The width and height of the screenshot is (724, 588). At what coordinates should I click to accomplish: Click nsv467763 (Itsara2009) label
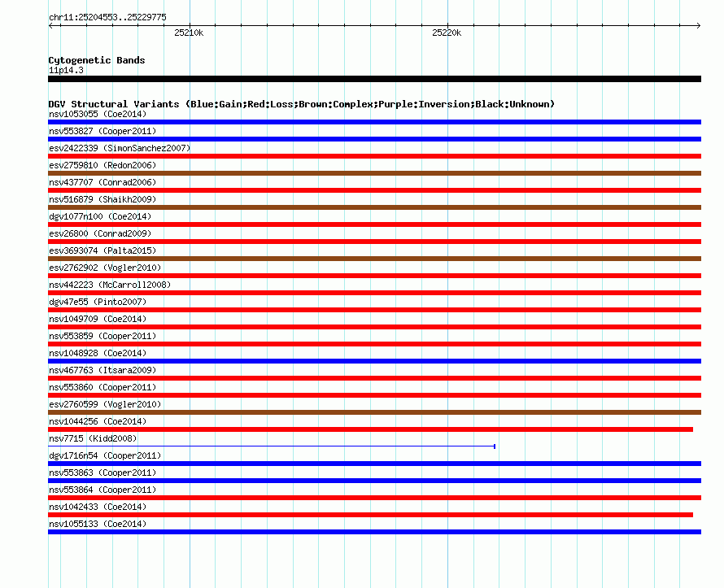(x=102, y=370)
